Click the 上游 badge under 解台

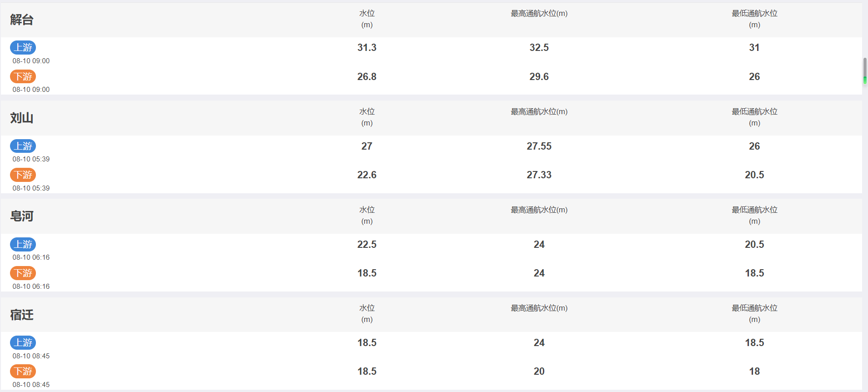[23, 47]
